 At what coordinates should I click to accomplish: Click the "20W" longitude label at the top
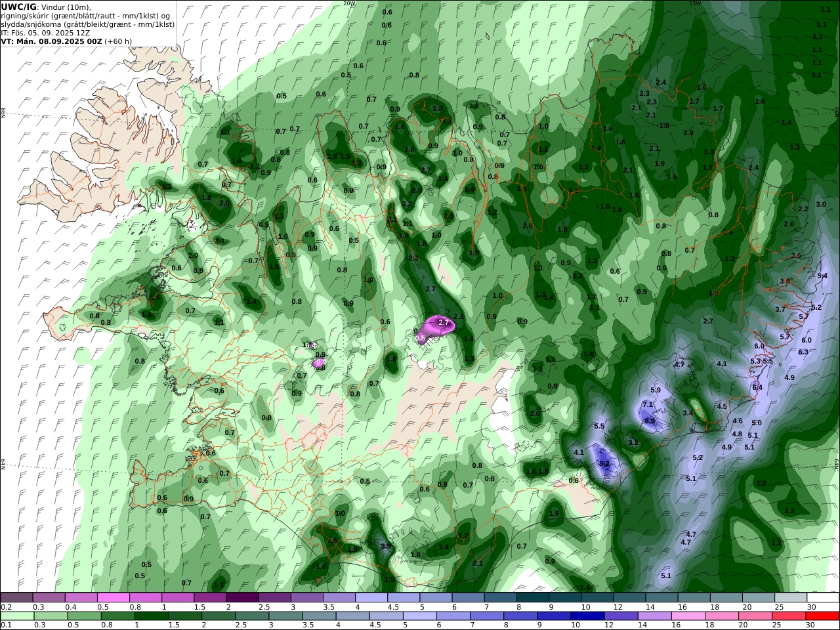tap(350, 3)
